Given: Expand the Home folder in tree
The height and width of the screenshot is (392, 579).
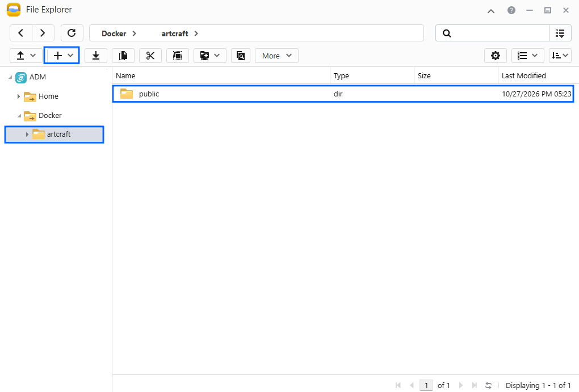Looking at the screenshot, I should tap(19, 96).
